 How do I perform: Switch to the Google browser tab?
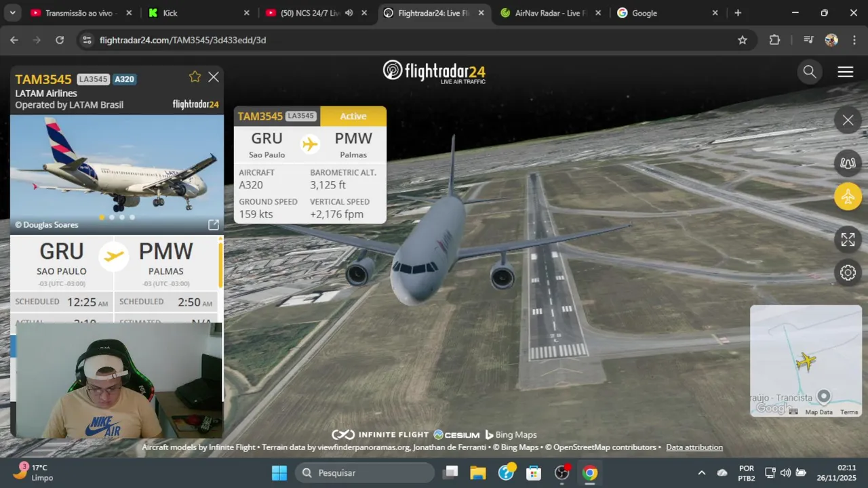click(x=668, y=13)
